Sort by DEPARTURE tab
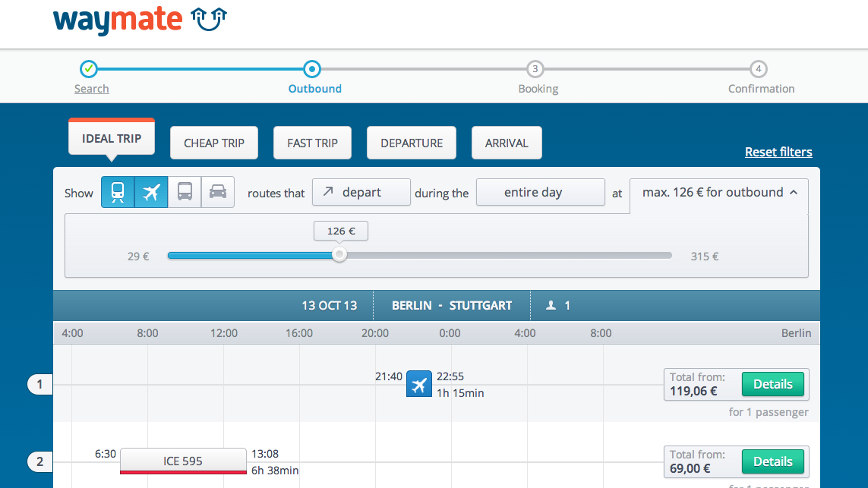This screenshot has height=488, width=868. 412,143
